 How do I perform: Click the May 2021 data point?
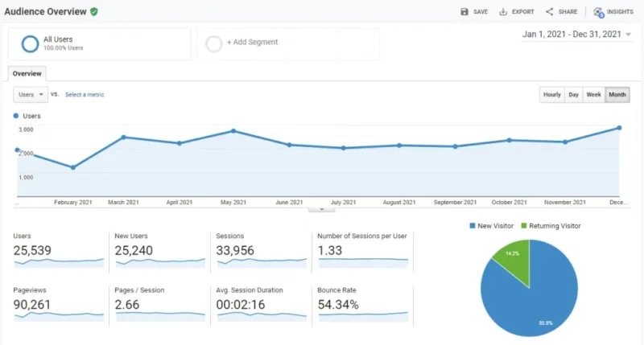(x=233, y=131)
